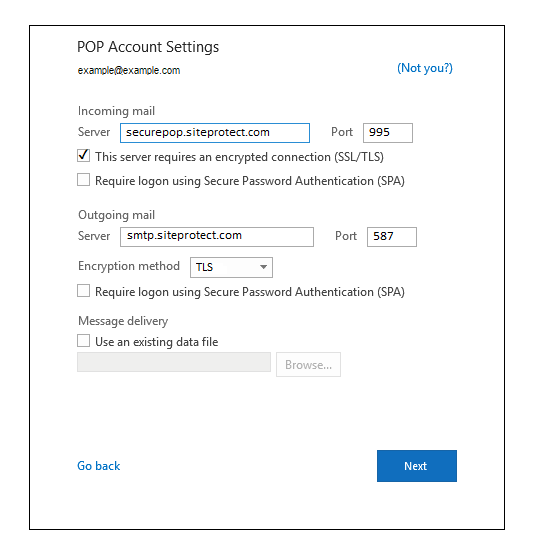
Task: Click the Message delivery section label
Action: coord(123,321)
